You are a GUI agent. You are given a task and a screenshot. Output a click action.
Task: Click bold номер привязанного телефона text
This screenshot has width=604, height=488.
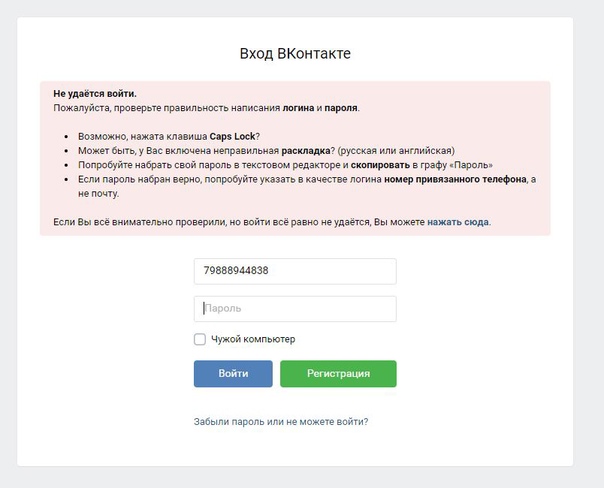pyautogui.click(x=455, y=179)
